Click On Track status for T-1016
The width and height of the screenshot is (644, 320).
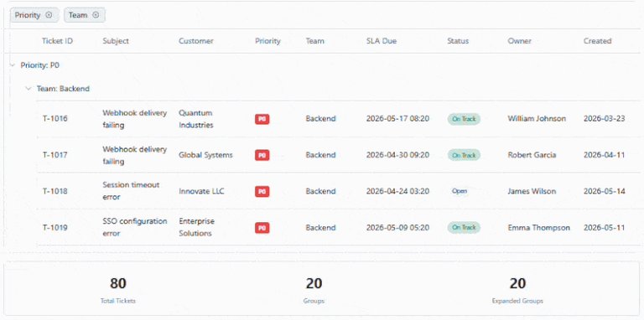(464, 119)
